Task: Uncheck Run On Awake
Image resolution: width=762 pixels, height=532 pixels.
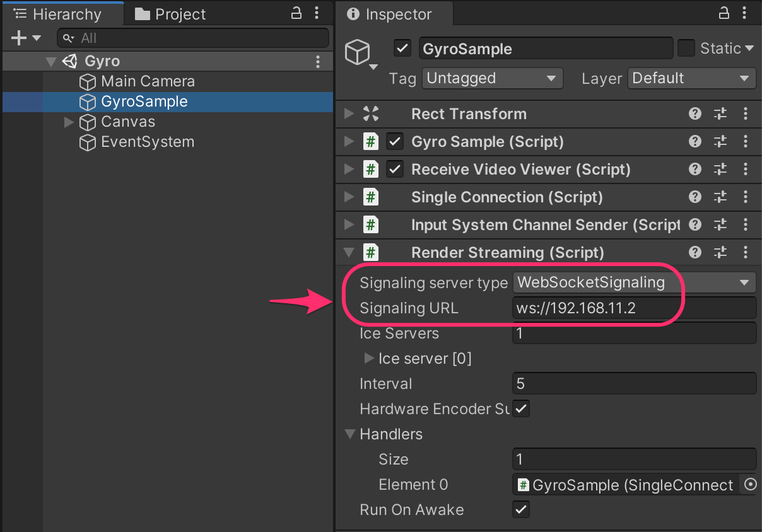Action: [520, 509]
